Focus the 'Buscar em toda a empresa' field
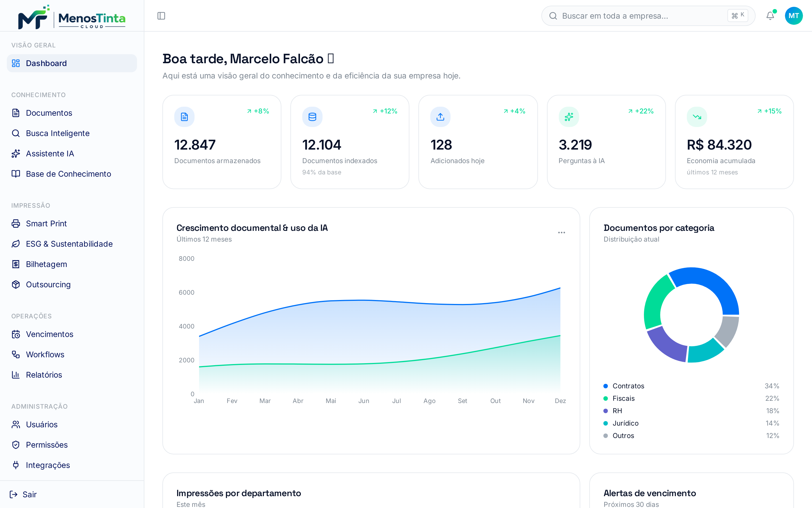The image size is (812, 508). 648,16
